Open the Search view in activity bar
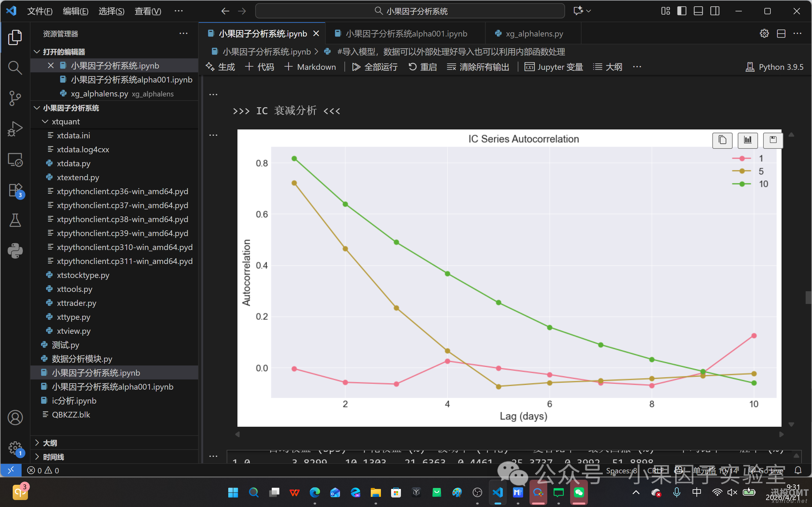Screen dimensions: 812x507 pyautogui.click(x=15, y=67)
